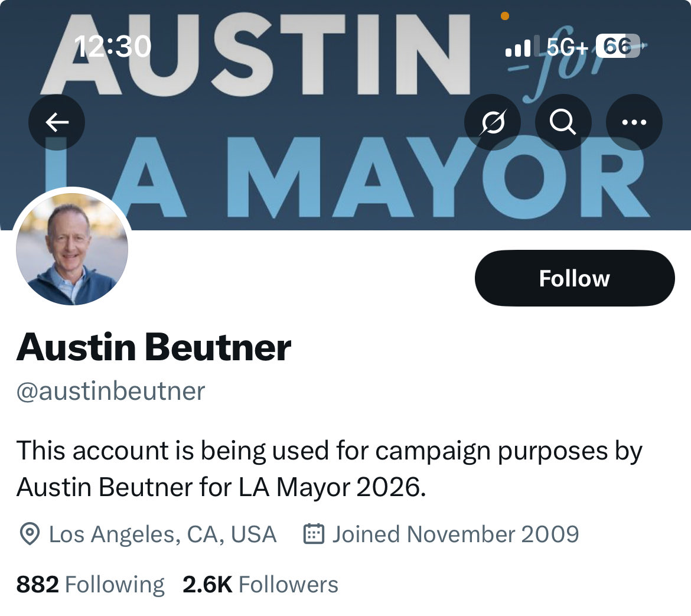Open Grok profile summary icon

(x=492, y=122)
